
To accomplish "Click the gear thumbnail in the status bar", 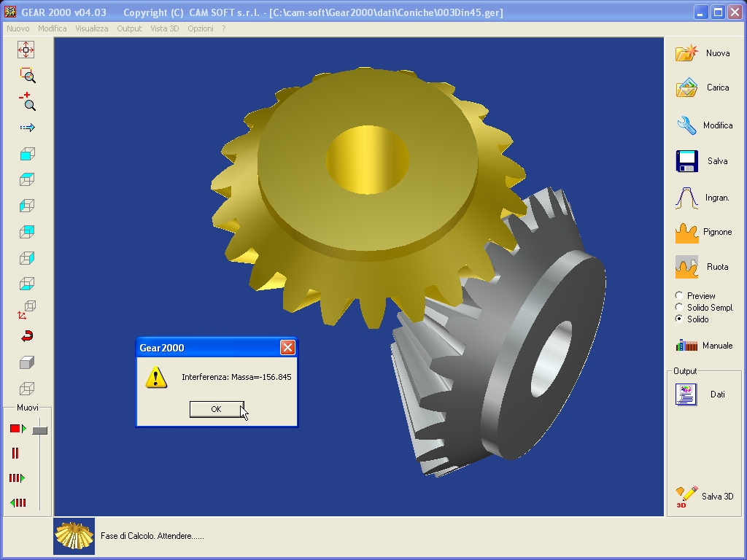I will [74, 536].
